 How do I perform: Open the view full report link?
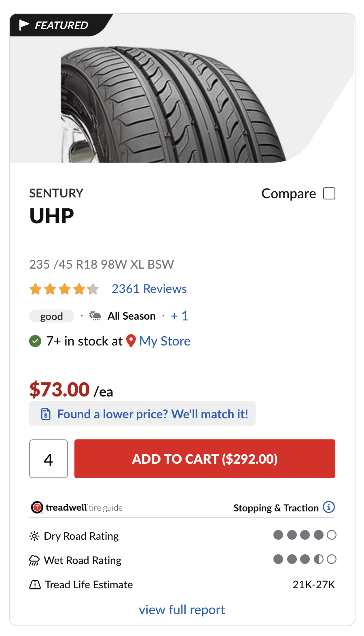pyautogui.click(x=182, y=610)
